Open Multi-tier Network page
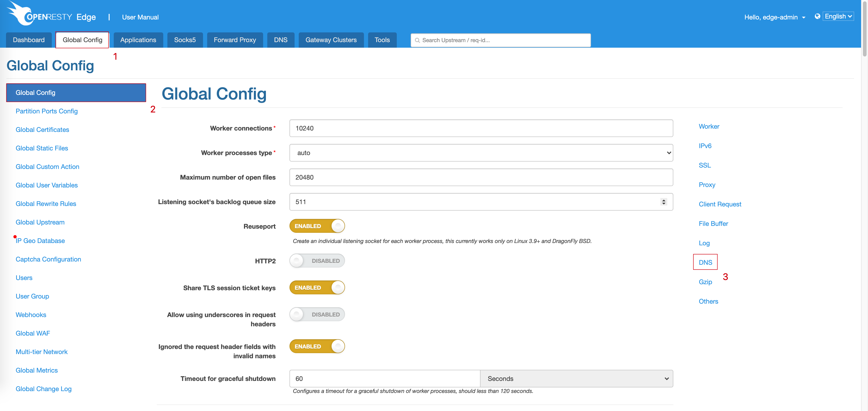 tap(41, 352)
